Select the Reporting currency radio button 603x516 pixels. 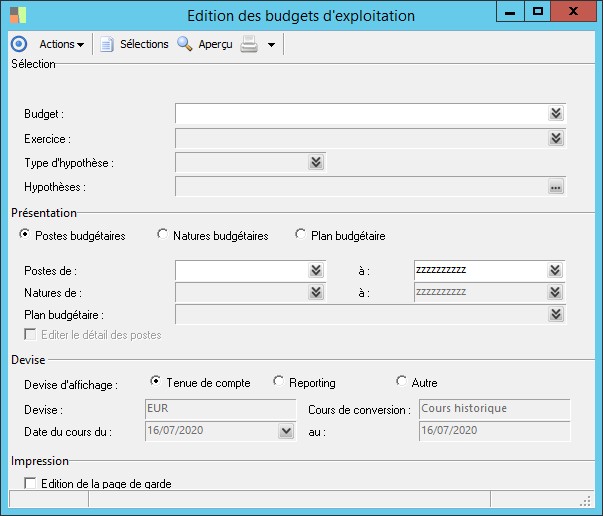coord(278,381)
